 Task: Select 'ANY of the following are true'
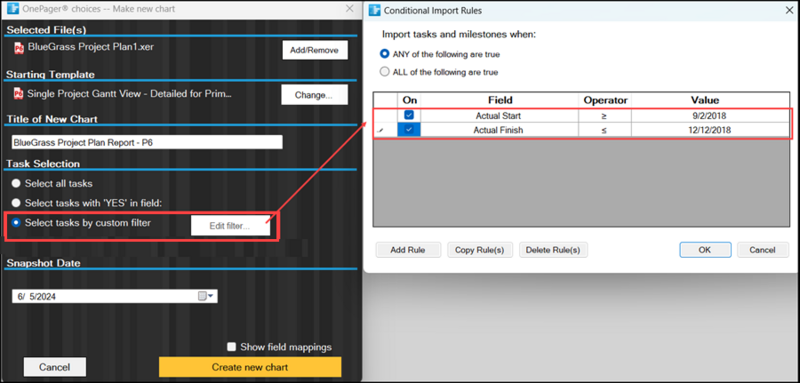click(x=385, y=54)
